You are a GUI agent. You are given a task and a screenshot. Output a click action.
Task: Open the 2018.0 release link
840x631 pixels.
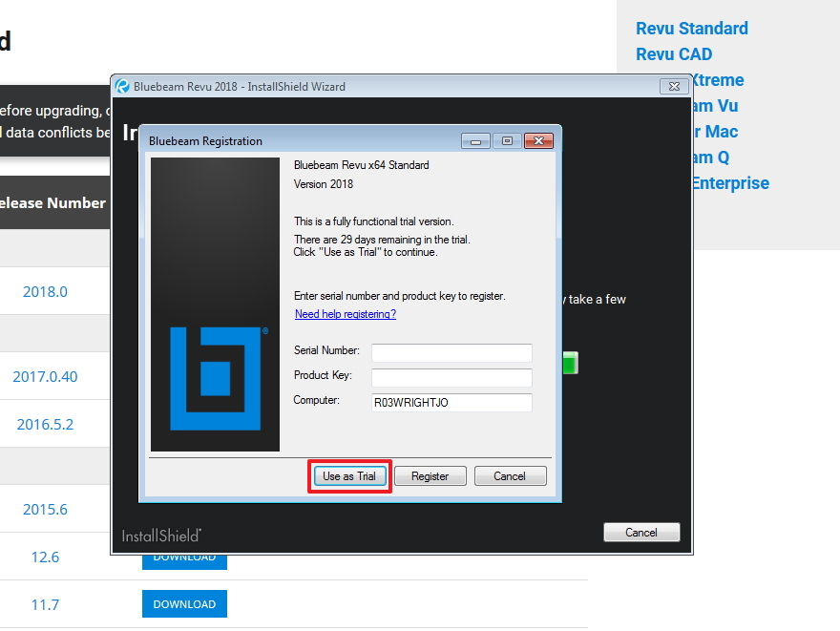click(45, 291)
